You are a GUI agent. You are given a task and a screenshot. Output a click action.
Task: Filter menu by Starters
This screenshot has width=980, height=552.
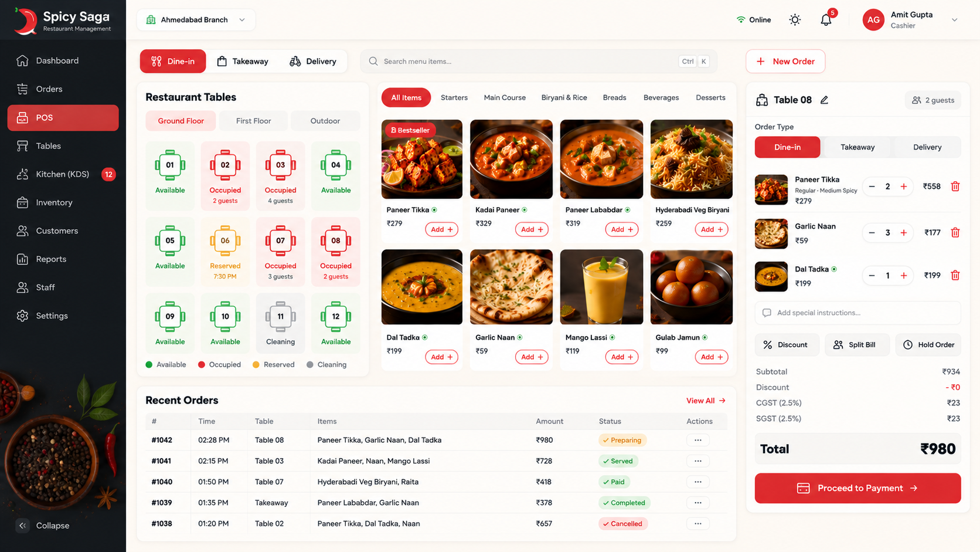tap(454, 97)
